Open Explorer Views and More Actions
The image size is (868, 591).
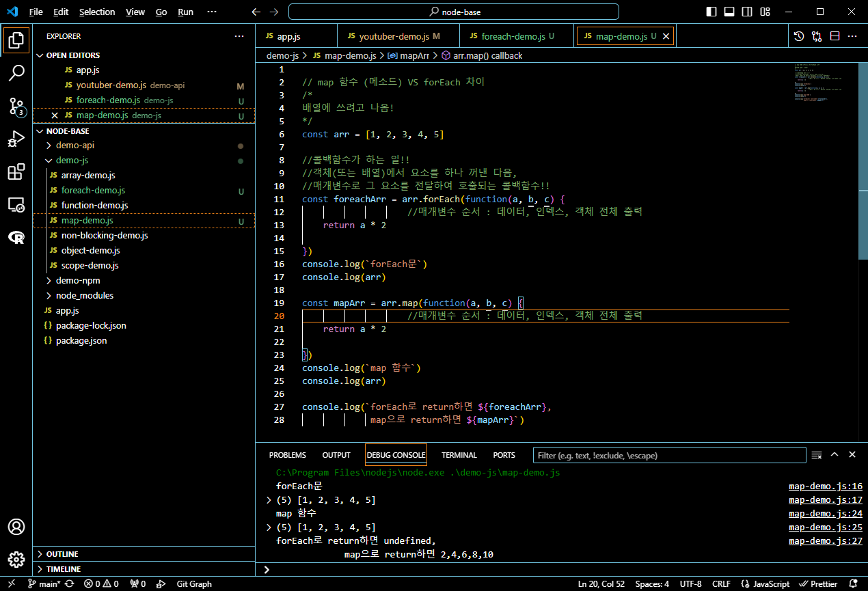pyautogui.click(x=239, y=36)
